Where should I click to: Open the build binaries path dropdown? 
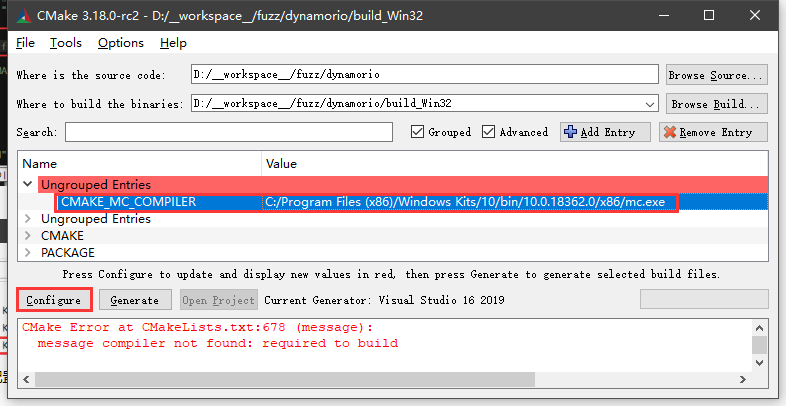click(x=650, y=104)
